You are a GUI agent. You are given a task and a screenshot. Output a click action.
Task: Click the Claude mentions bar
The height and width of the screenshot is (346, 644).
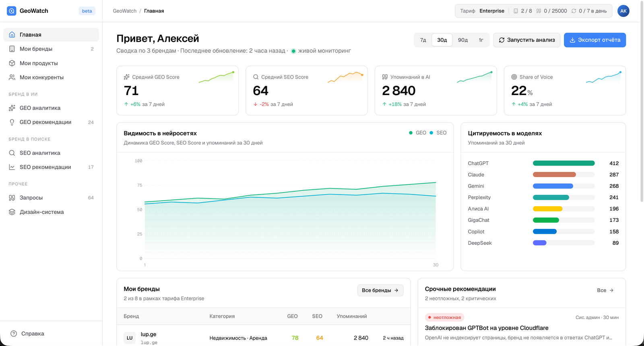coord(564,174)
